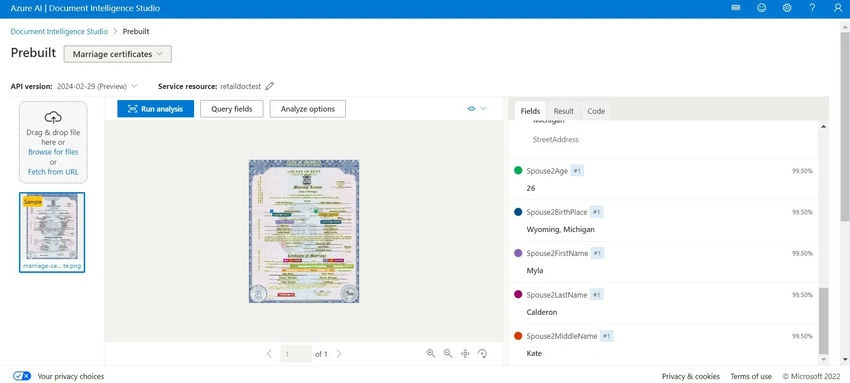Click the value Calderon
Viewport: 850px width, 383px height.
click(542, 313)
